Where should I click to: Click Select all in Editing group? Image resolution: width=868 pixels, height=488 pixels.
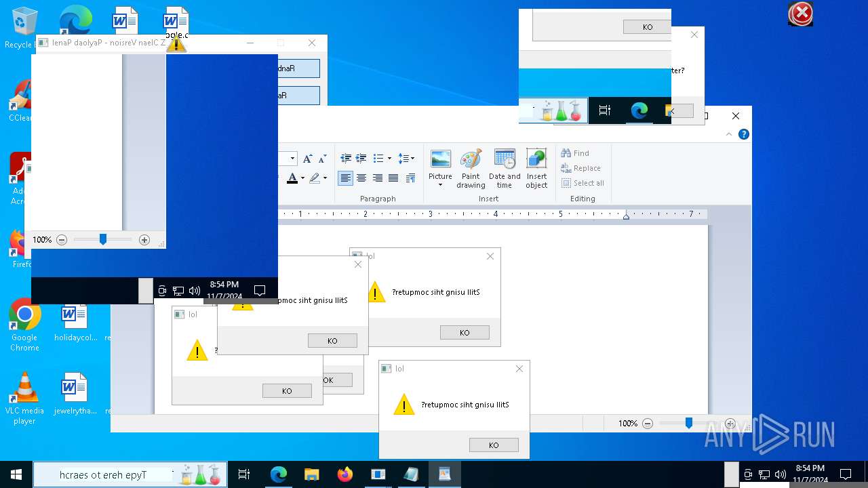[x=583, y=183]
